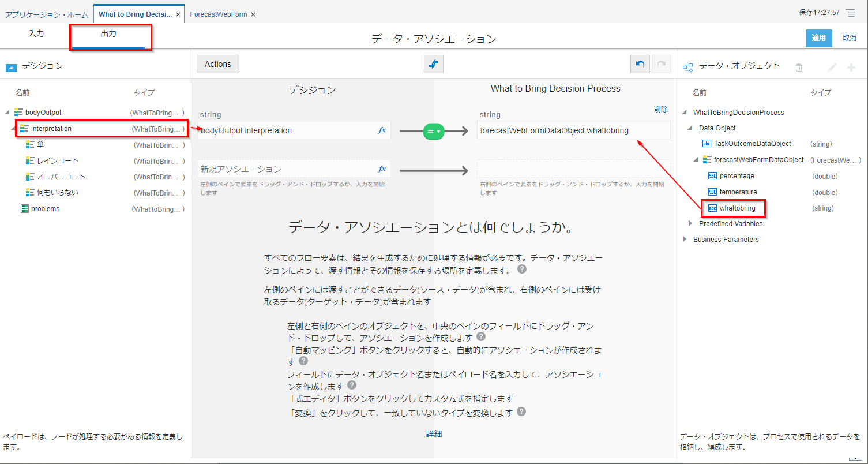Viewport: 868px width, 464px height.
Task: Collapse the bodyOutput tree node
Action: [7, 113]
